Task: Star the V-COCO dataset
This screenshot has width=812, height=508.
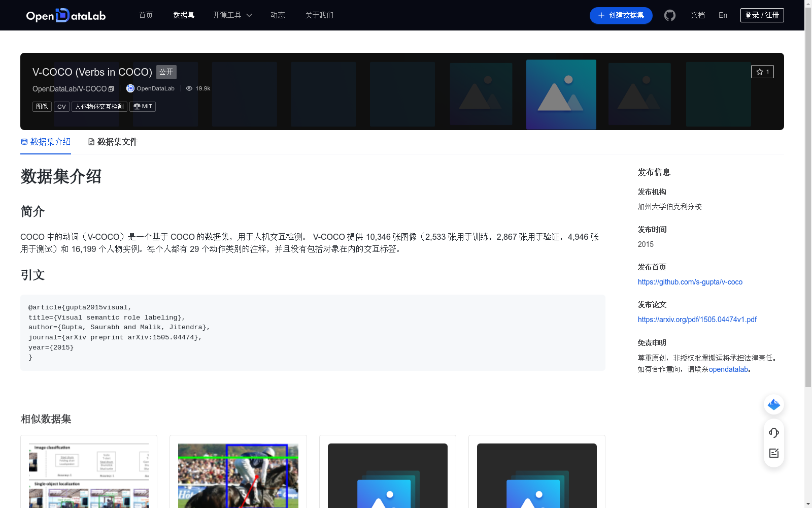Action: tap(762, 72)
